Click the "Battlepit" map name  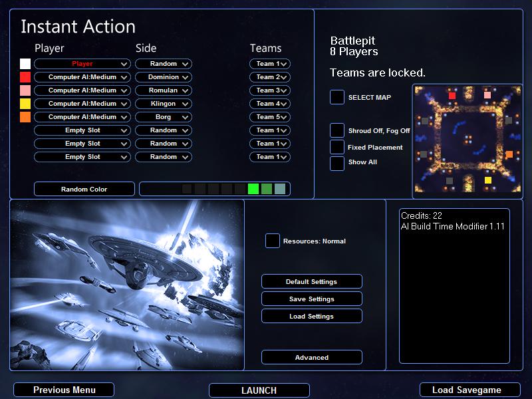point(352,41)
